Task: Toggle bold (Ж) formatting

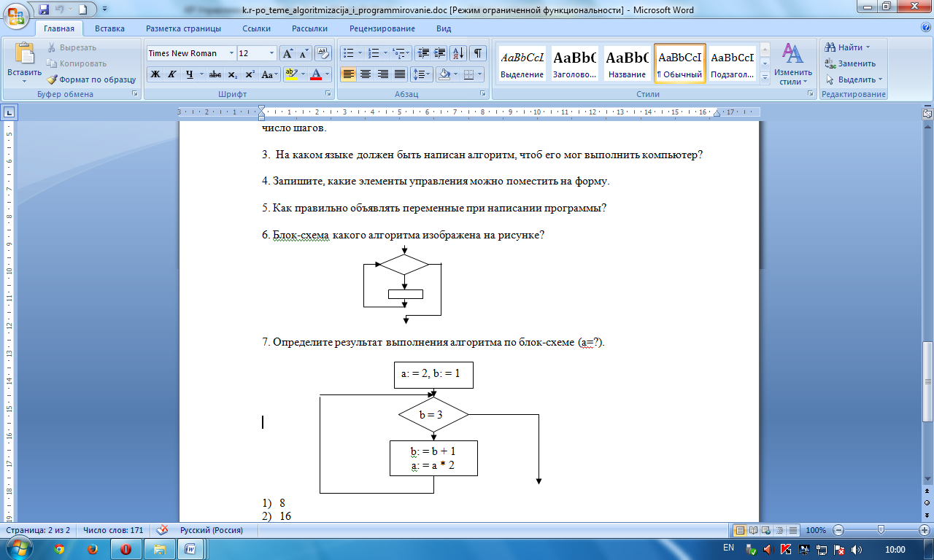Action: 155,74
